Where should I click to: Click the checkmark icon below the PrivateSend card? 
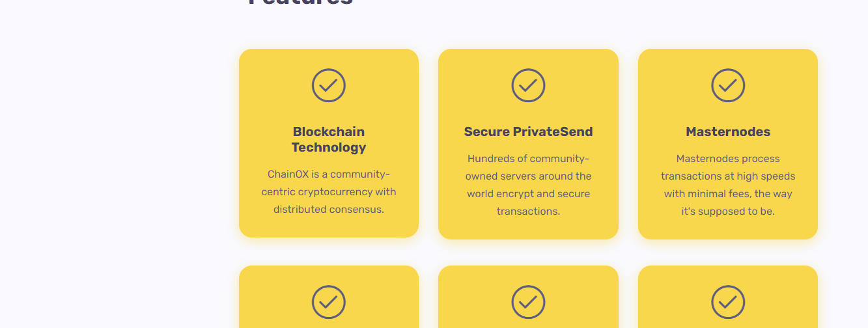[x=528, y=302]
